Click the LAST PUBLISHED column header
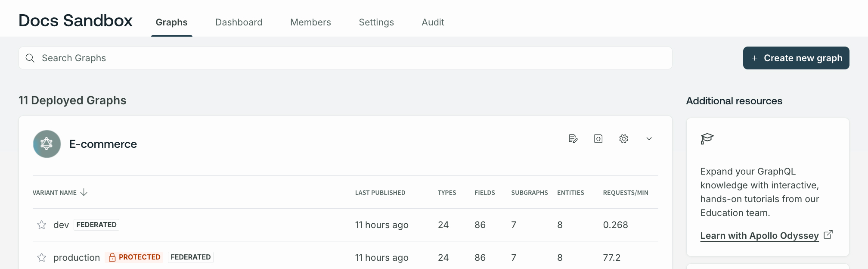Screen dimensions: 868x269 380,193
